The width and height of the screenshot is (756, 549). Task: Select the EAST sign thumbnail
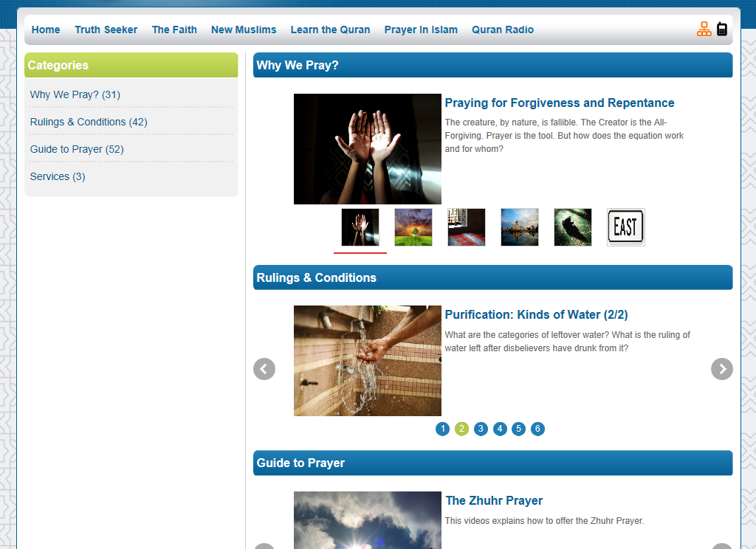pos(626,227)
